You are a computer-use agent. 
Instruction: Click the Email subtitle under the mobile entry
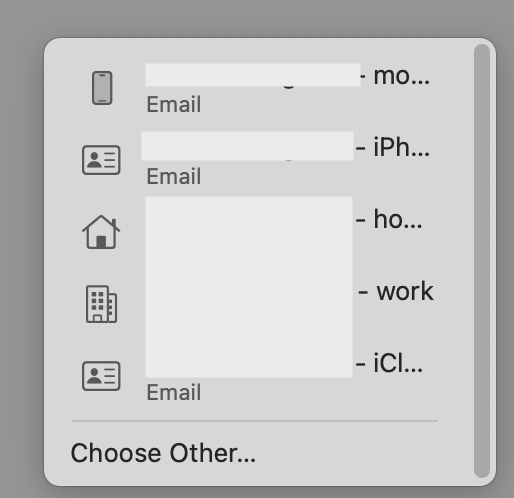click(174, 104)
